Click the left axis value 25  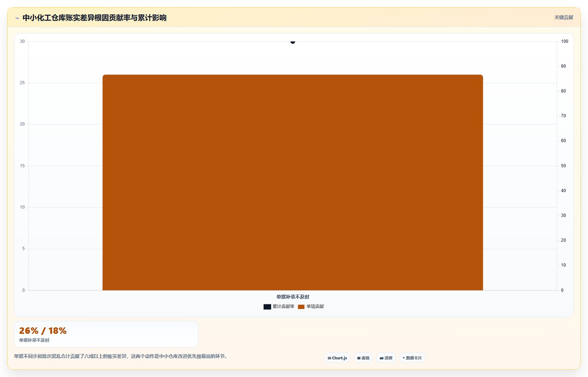(22, 83)
